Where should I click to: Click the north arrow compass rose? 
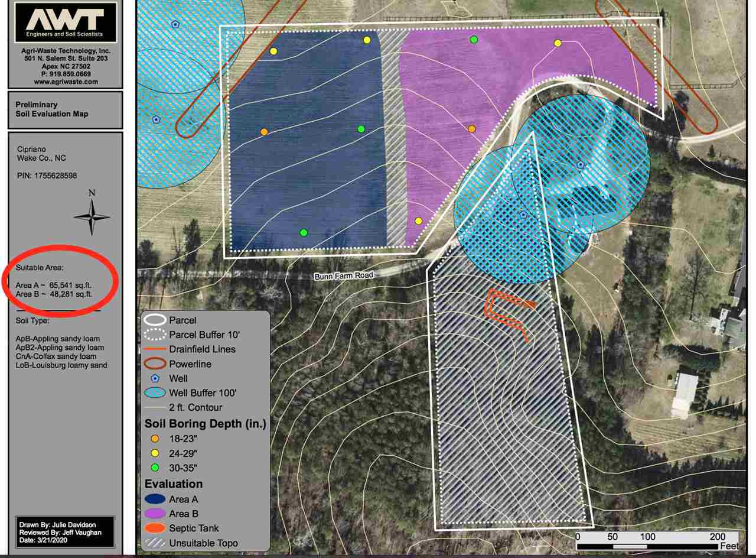(x=92, y=217)
